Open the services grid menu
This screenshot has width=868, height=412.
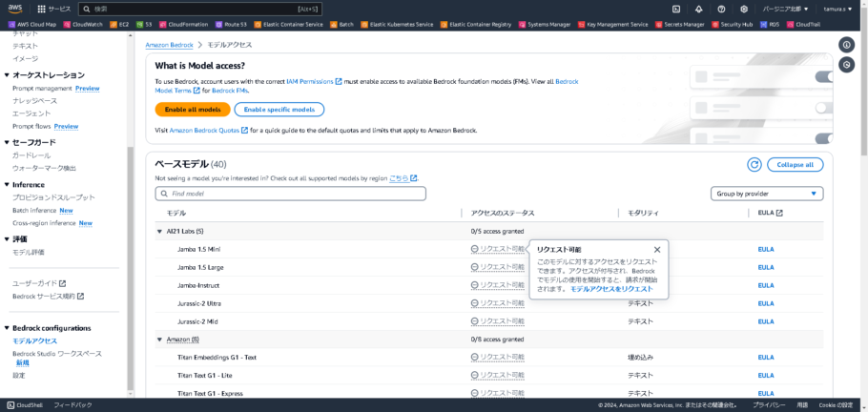pos(53,9)
